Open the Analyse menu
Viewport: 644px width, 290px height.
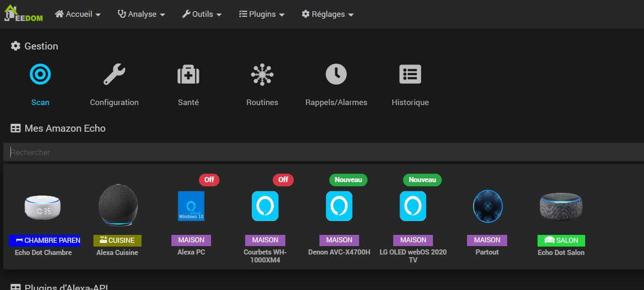(141, 14)
